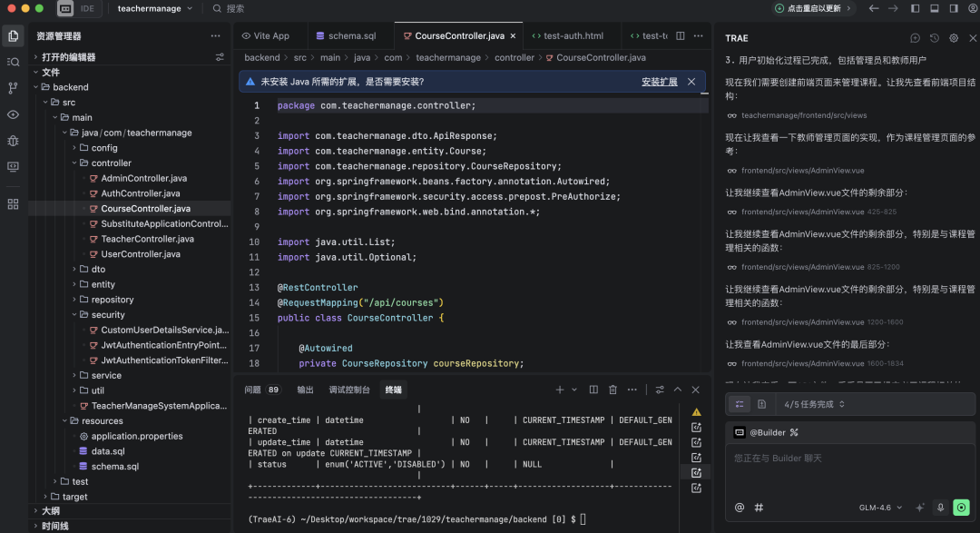Viewport: 980px width, 533px height.
Task: Open the preview eye icon in activity bar
Action: (13, 114)
